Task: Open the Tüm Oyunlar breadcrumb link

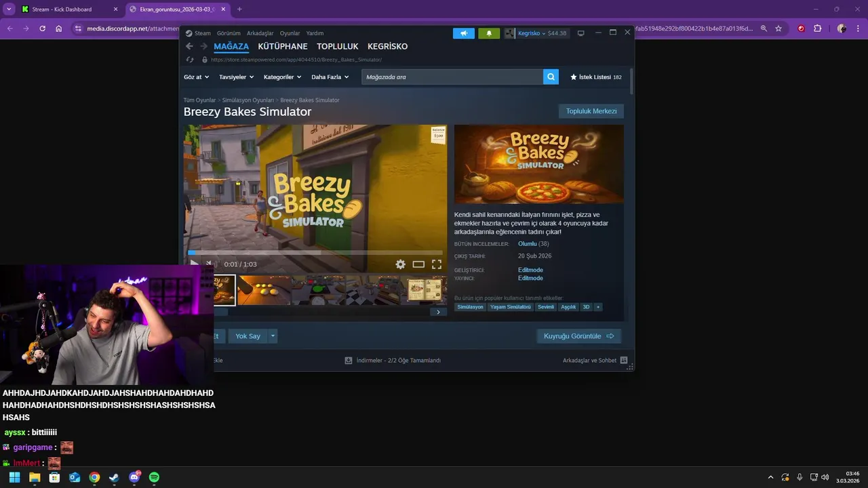Action: [199, 100]
